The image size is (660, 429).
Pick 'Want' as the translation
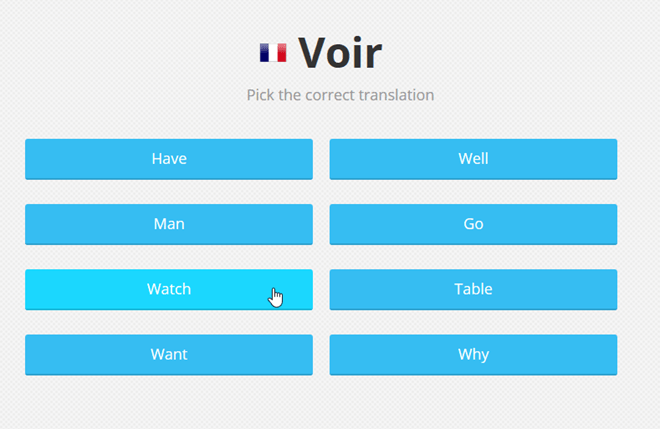169,354
